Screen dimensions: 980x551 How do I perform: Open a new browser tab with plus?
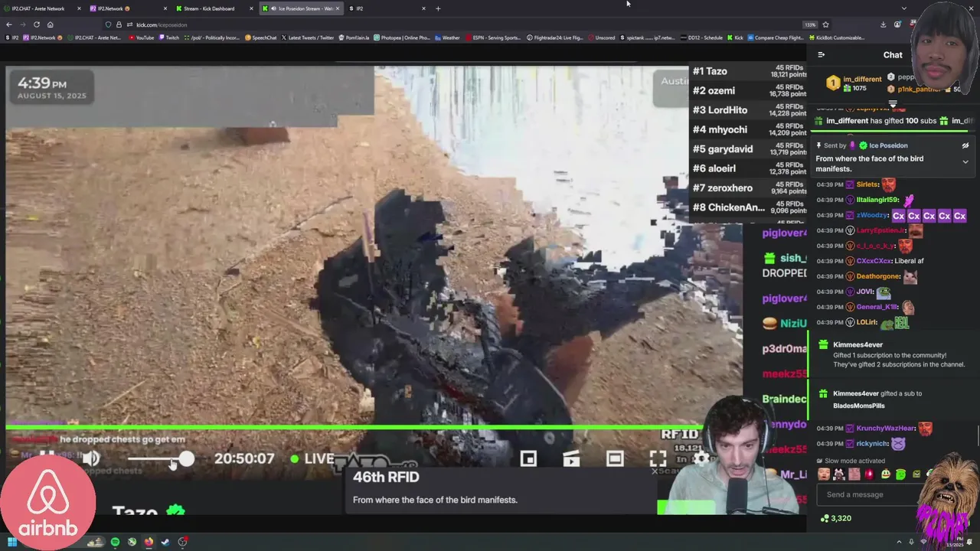[x=438, y=8]
